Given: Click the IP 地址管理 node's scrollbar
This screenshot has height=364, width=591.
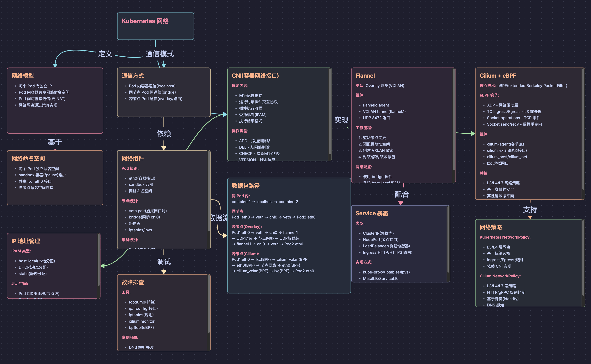Looking at the screenshot, I should 98,260.
